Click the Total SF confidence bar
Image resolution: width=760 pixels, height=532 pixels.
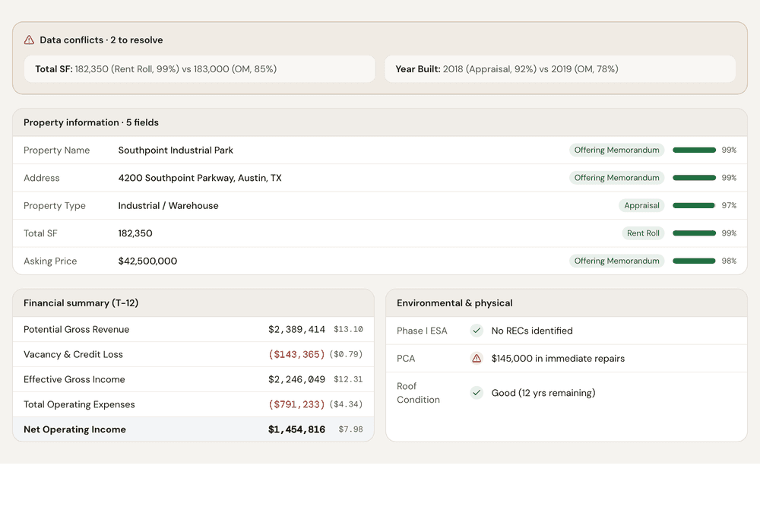point(694,233)
